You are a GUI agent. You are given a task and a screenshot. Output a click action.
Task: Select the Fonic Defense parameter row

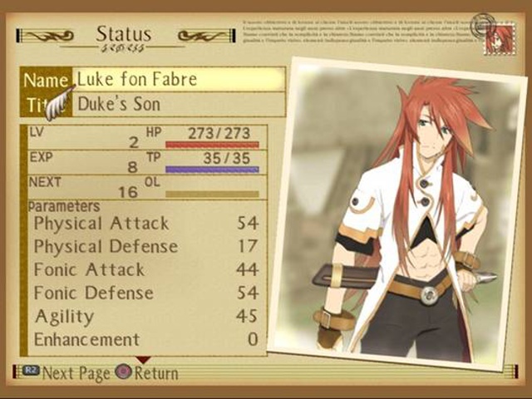(x=146, y=293)
